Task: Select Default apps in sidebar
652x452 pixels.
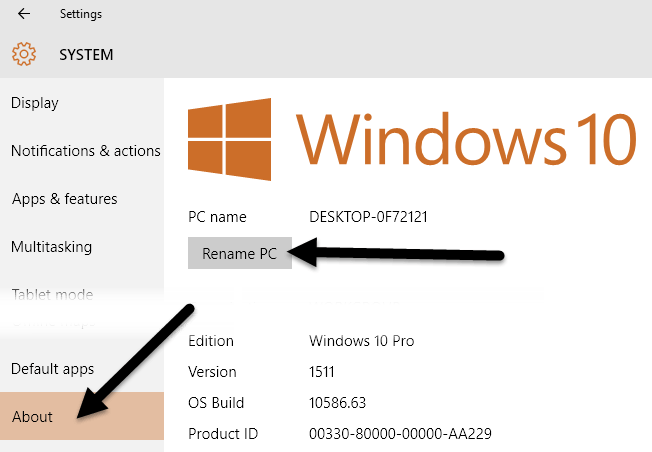Action: tap(53, 369)
